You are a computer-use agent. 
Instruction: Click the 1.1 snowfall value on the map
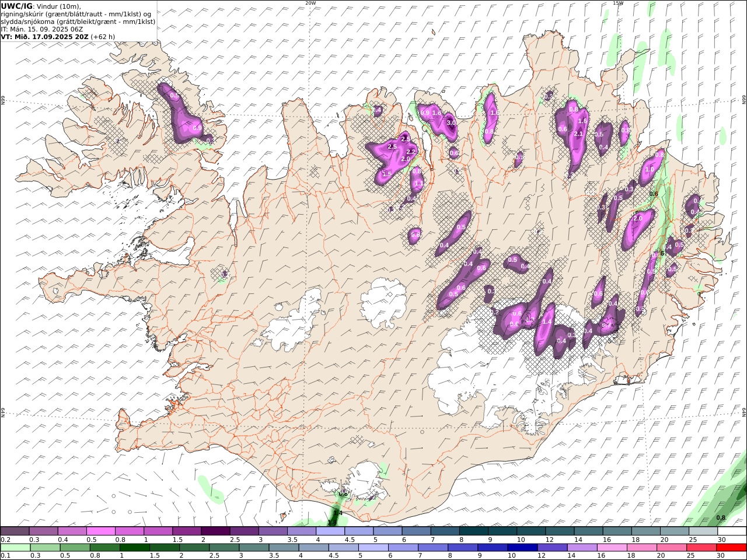pos(418,183)
